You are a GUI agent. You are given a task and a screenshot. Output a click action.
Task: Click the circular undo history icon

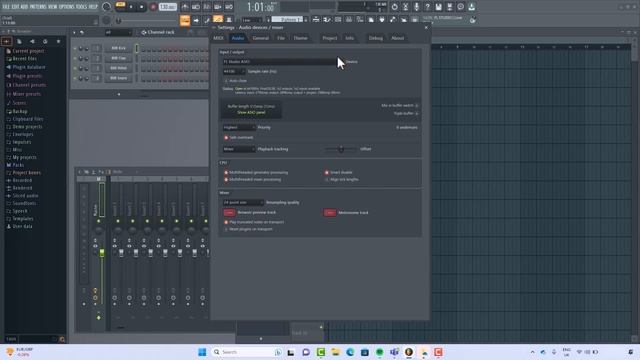click(394, 7)
